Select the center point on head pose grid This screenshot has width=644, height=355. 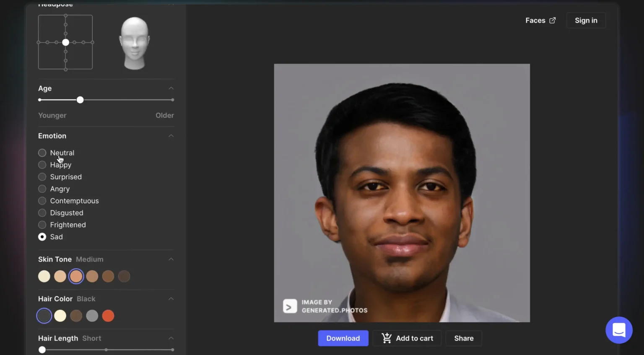pos(65,42)
